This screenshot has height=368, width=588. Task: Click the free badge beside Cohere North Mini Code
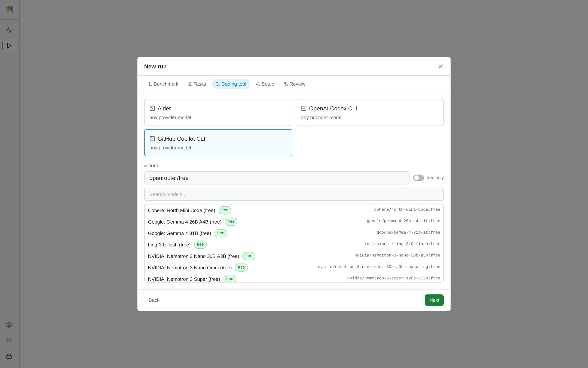point(225,210)
